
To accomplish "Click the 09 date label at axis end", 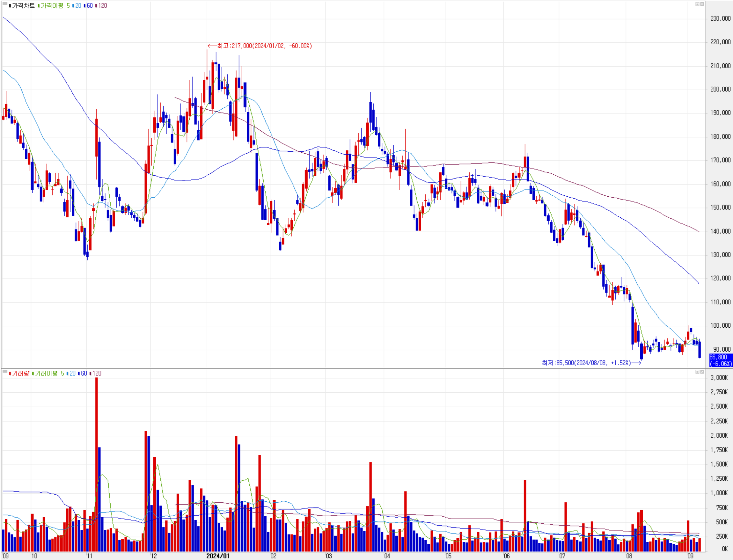I will click(x=690, y=556).
